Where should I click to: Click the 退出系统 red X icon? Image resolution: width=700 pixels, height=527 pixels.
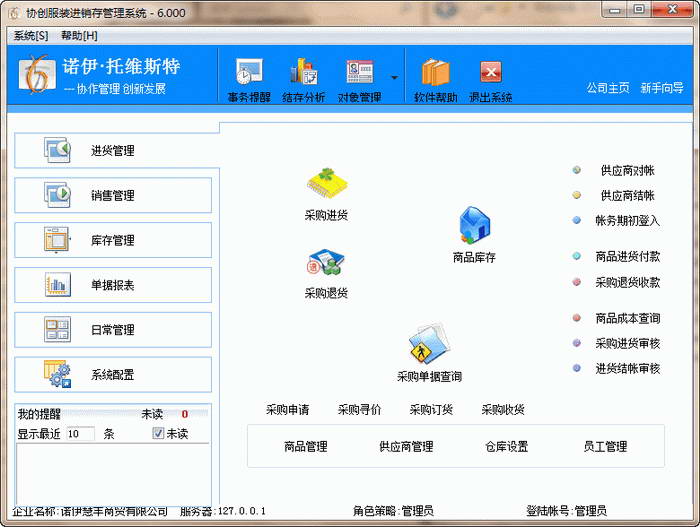491,72
